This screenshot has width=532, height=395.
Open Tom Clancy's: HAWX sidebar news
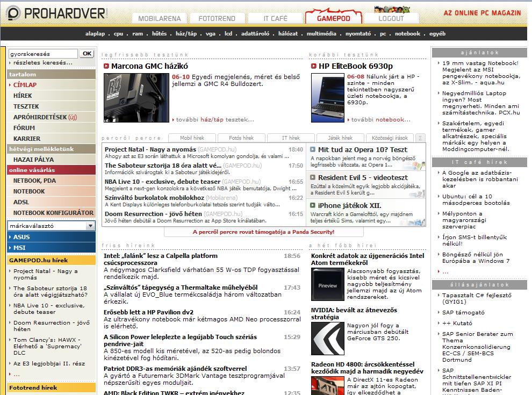47,346
